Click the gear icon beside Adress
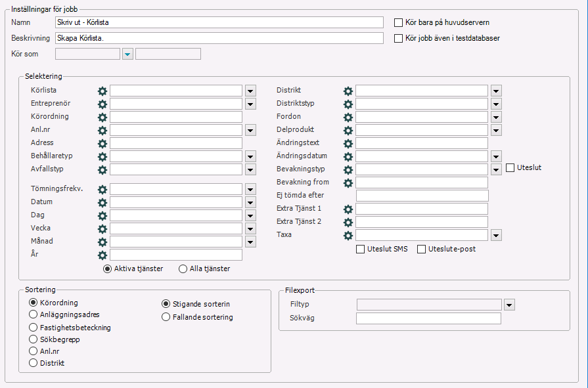The image size is (588, 388). tap(102, 144)
